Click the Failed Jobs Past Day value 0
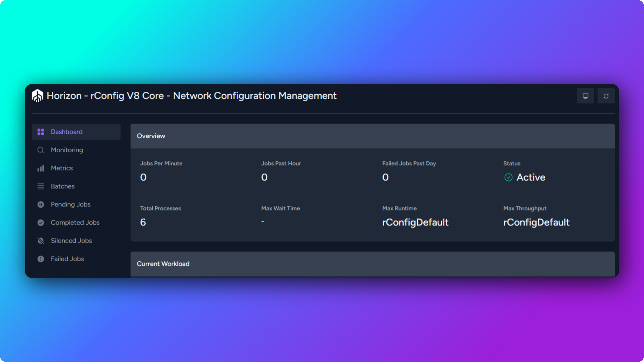The width and height of the screenshot is (644, 362). (385, 177)
